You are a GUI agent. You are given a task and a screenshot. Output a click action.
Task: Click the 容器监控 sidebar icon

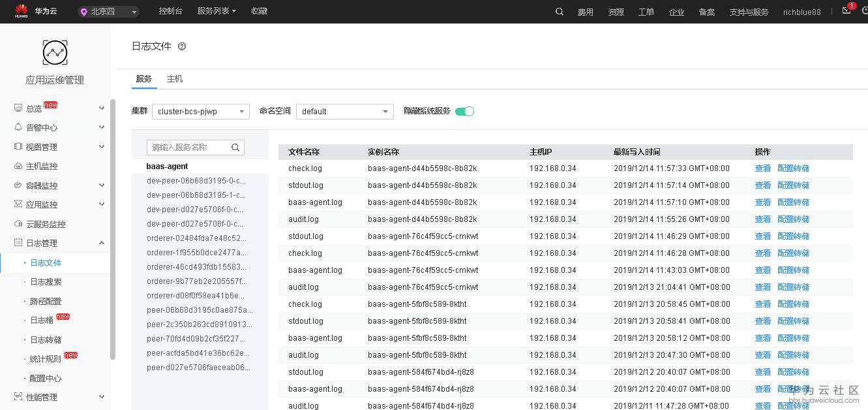[x=18, y=185]
